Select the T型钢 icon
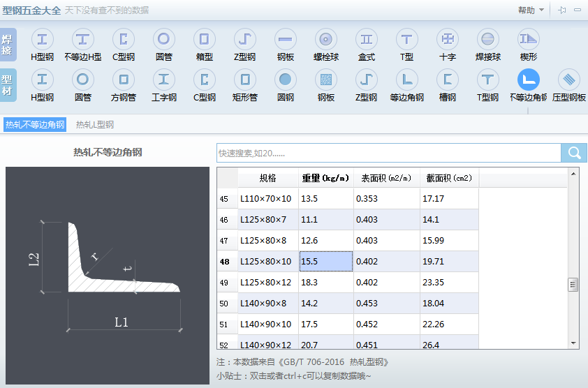 pyautogui.click(x=488, y=80)
